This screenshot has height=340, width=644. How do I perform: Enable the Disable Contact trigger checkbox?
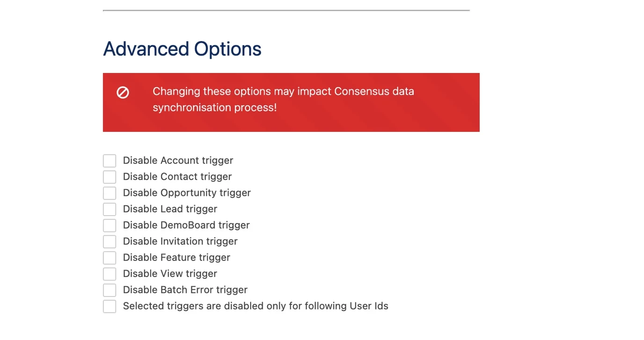click(110, 177)
